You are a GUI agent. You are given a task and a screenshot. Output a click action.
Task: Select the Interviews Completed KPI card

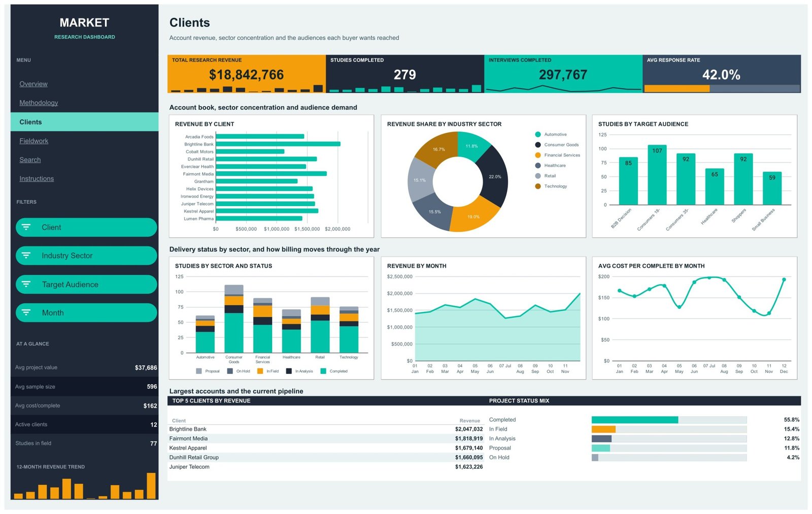563,74
